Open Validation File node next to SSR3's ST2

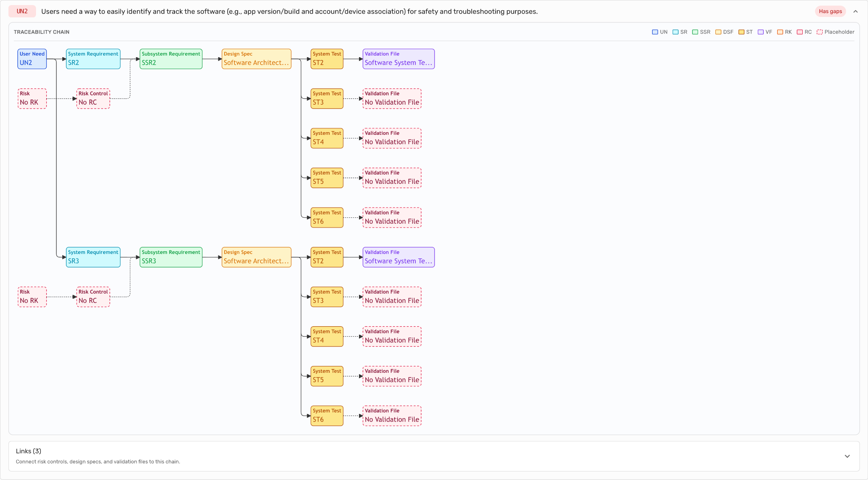[399, 257]
